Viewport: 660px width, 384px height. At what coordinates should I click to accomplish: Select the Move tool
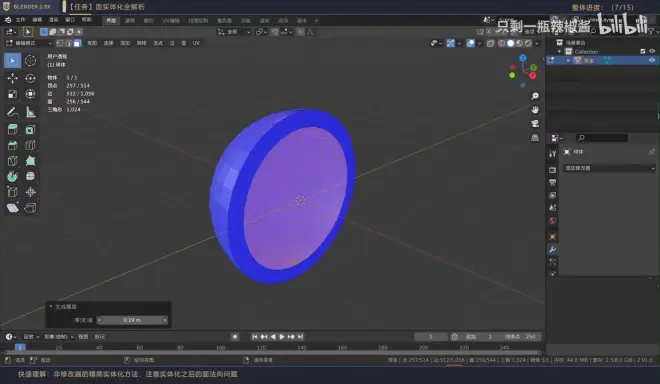13,78
